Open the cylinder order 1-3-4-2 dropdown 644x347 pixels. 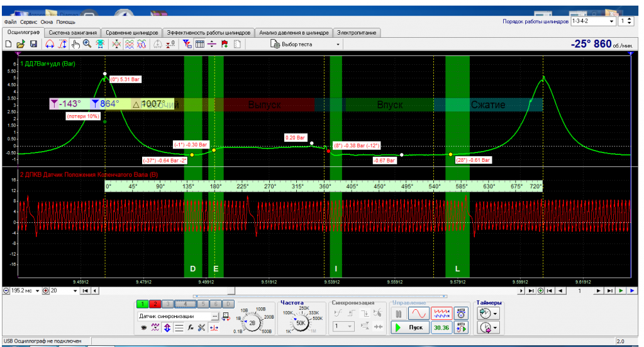pyautogui.click(x=611, y=21)
